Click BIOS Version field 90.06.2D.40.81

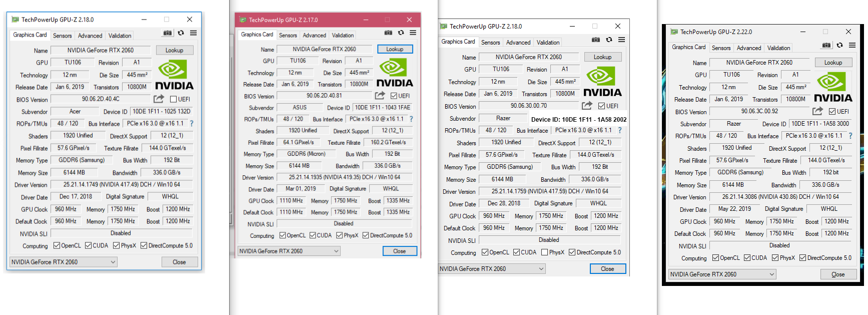pyautogui.click(x=324, y=96)
